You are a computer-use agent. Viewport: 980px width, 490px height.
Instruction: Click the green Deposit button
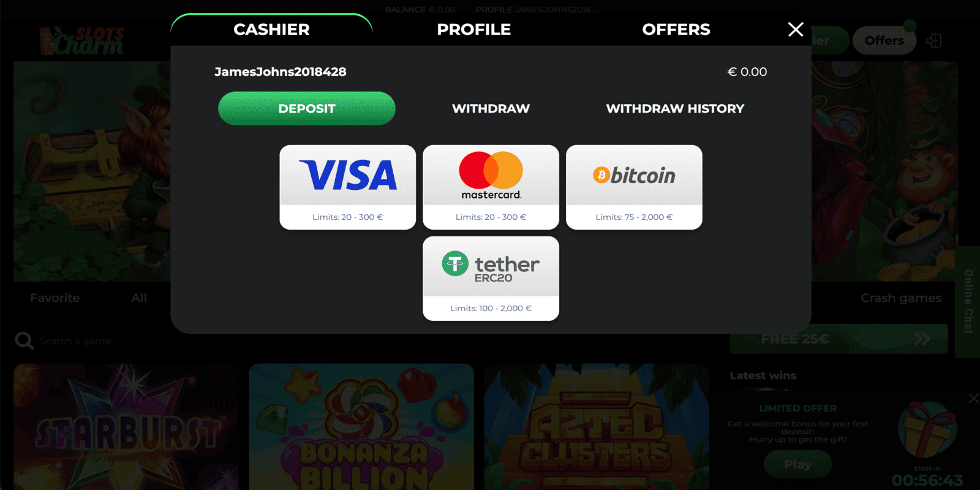click(307, 108)
